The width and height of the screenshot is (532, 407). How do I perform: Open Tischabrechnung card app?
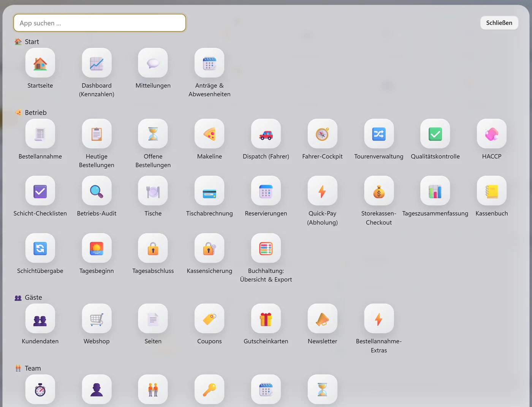click(209, 191)
